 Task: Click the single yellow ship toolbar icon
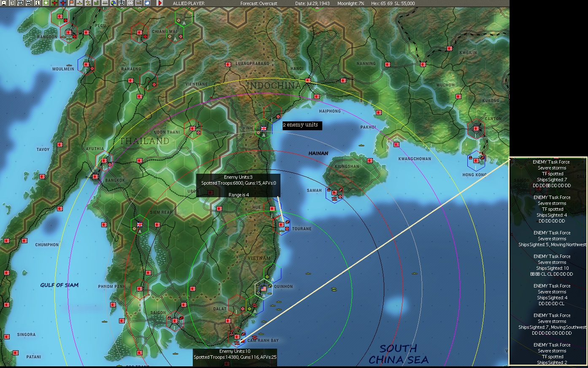click(80, 3)
